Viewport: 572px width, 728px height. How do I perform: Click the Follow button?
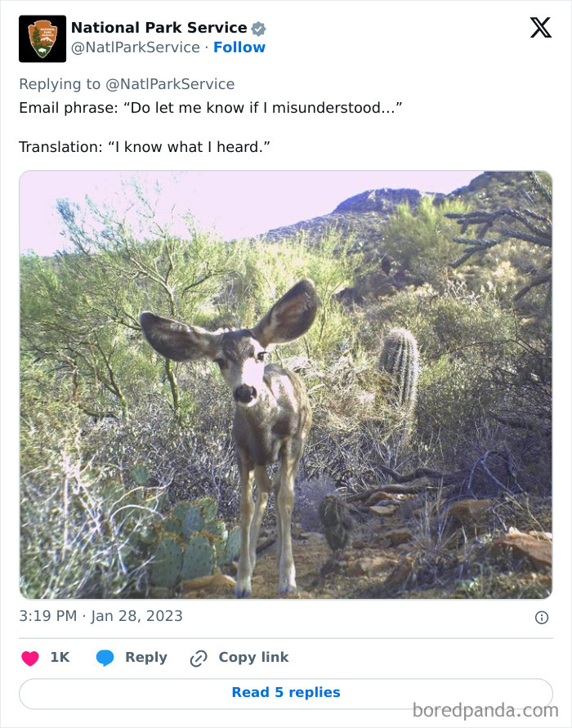pyautogui.click(x=239, y=47)
